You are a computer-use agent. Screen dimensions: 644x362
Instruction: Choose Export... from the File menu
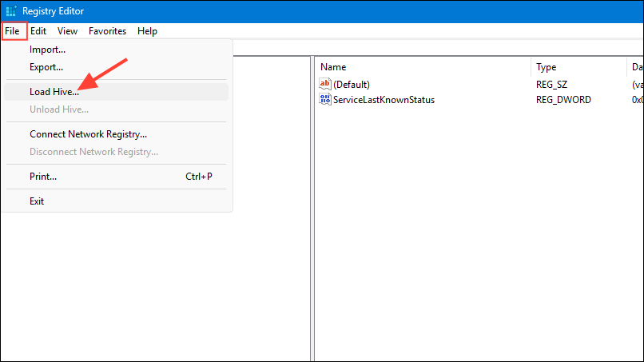click(116, 67)
